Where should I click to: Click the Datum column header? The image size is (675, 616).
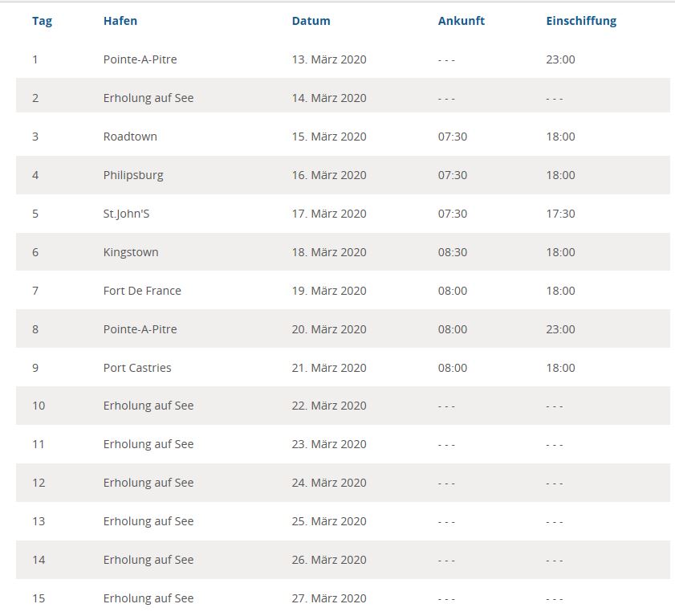coord(311,21)
